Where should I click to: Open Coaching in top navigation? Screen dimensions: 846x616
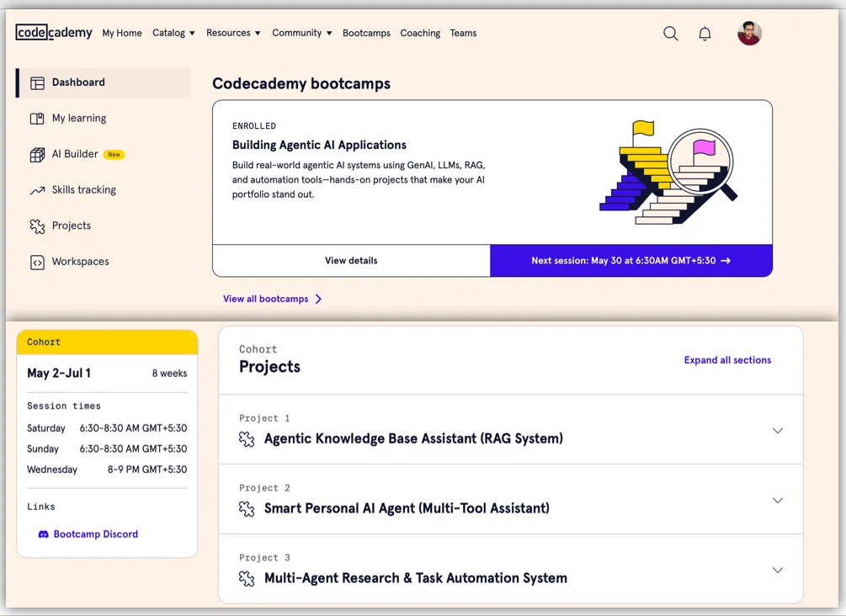(420, 33)
